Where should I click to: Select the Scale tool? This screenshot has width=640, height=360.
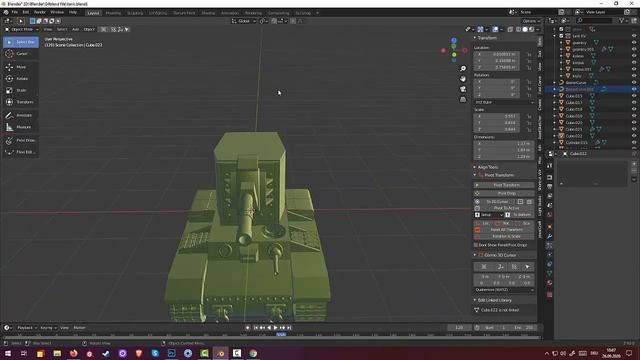click(21, 90)
